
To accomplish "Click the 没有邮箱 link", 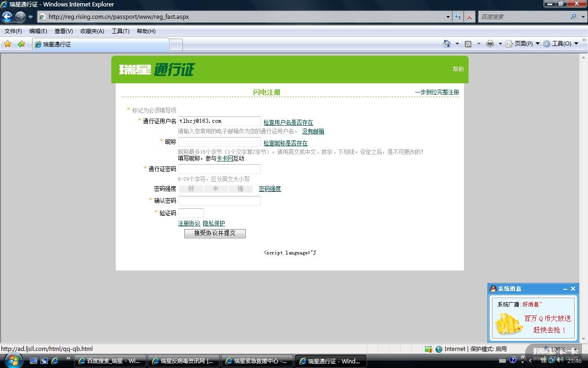I will click(x=313, y=131).
